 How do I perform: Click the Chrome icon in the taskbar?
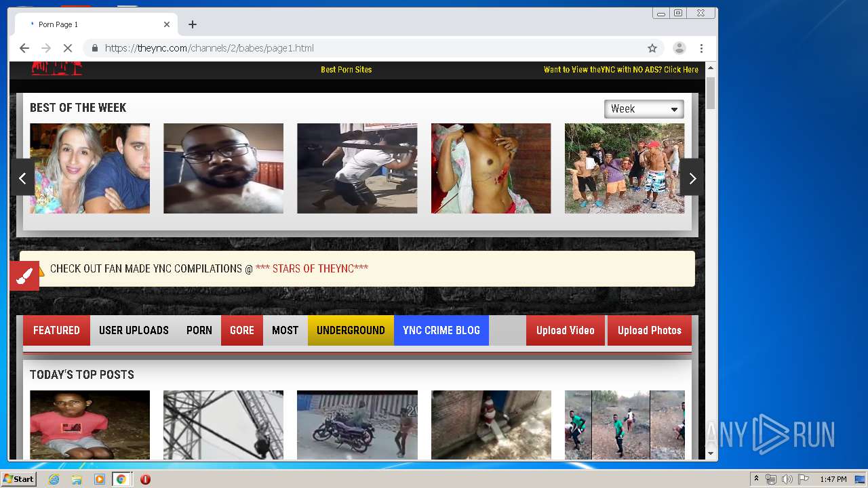point(121,479)
